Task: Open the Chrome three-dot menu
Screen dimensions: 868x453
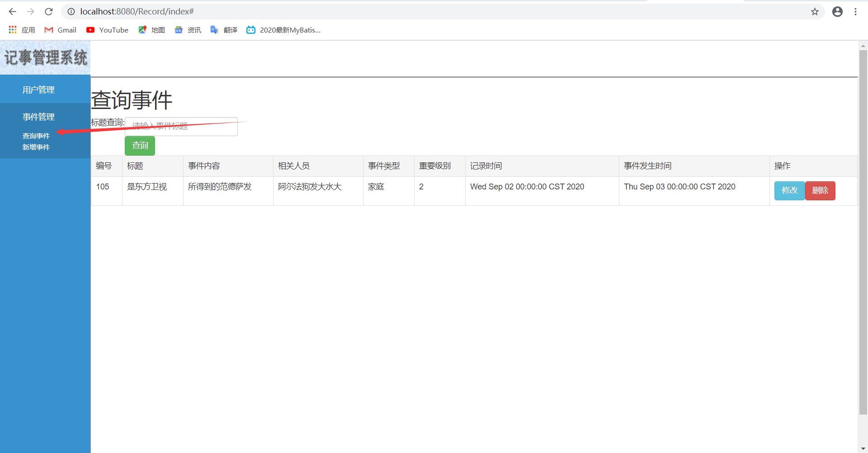Action: pos(855,12)
